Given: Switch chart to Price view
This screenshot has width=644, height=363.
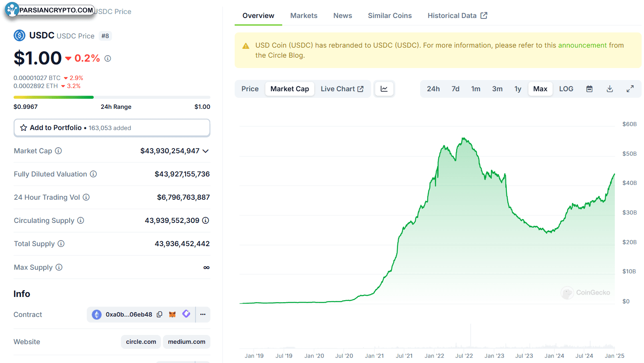Looking at the screenshot, I should click(250, 89).
